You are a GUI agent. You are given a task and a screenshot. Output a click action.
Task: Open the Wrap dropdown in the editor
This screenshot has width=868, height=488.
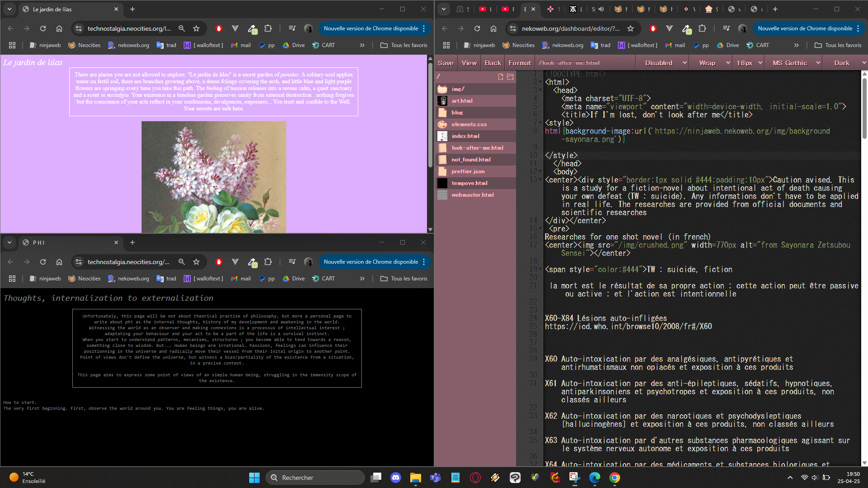(x=711, y=63)
